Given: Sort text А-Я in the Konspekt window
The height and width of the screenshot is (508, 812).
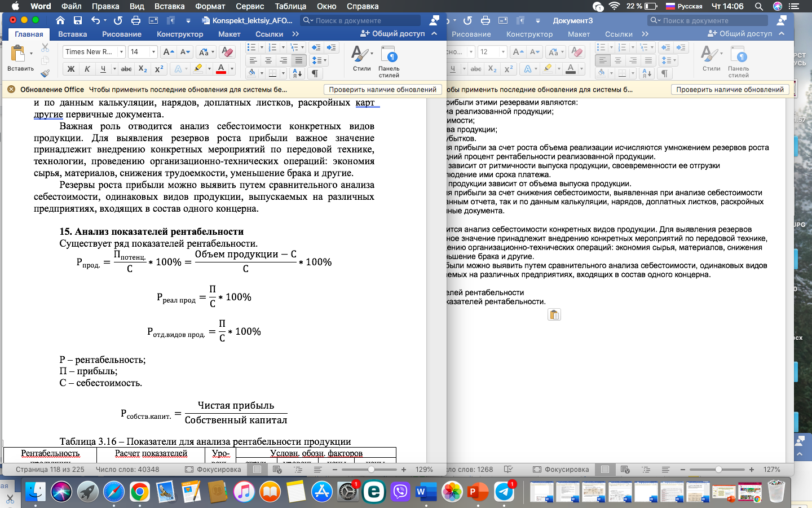Looking at the screenshot, I should tap(298, 73).
